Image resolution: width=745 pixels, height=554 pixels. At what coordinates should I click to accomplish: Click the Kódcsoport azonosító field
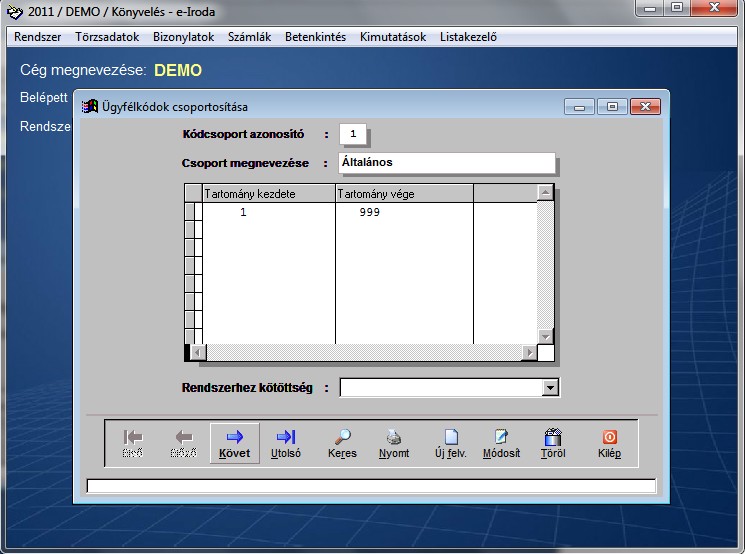(x=353, y=134)
